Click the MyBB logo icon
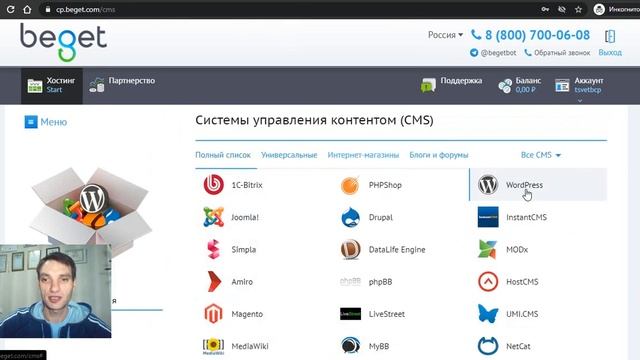Viewport: 640px width, 360px height. point(350,346)
